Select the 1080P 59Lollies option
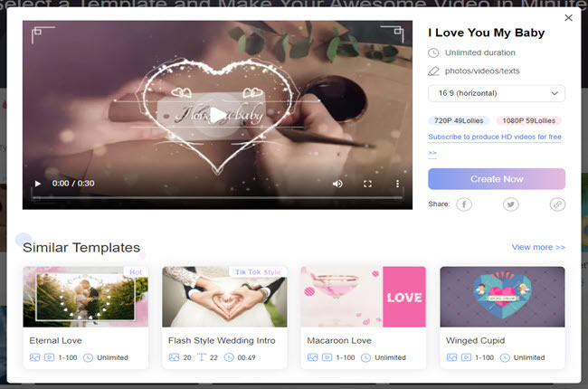 point(529,120)
